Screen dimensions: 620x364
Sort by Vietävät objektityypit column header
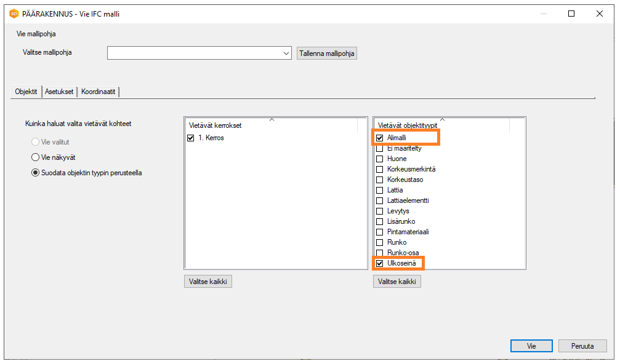pos(441,125)
